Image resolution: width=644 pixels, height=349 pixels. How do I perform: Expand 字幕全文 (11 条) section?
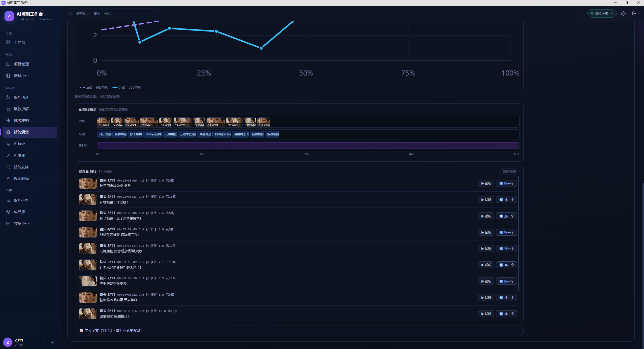point(299,330)
